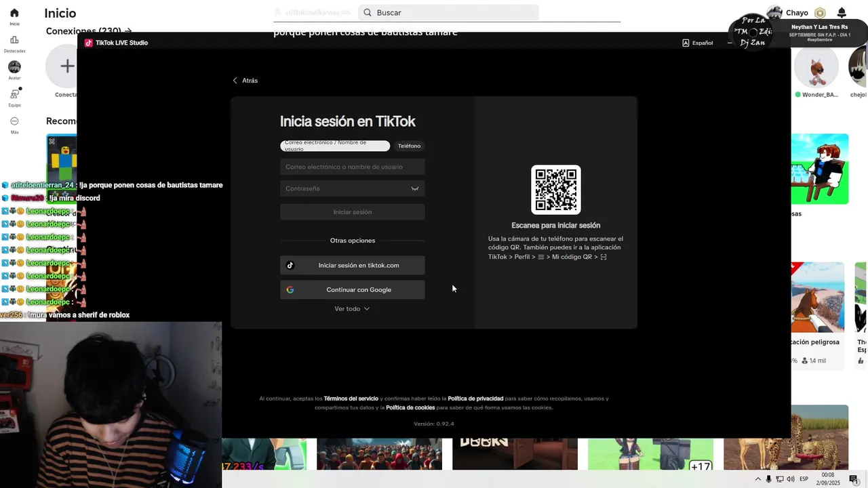Open Wonder_BA friend avatar
This screenshot has width=868, height=488.
point(816,68)
